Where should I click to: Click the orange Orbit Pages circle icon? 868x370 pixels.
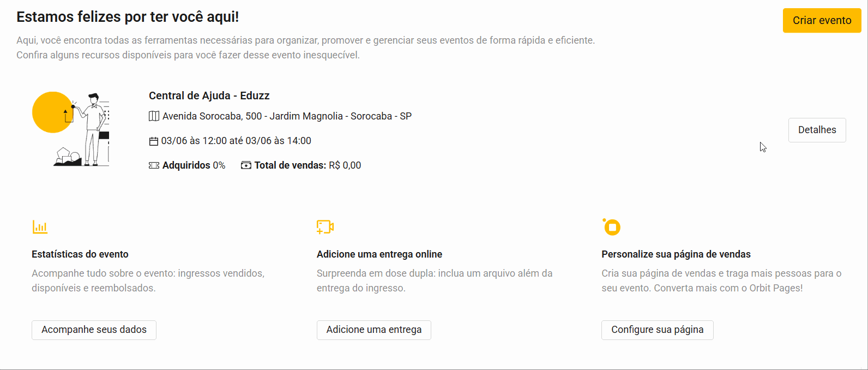[612, 227]
